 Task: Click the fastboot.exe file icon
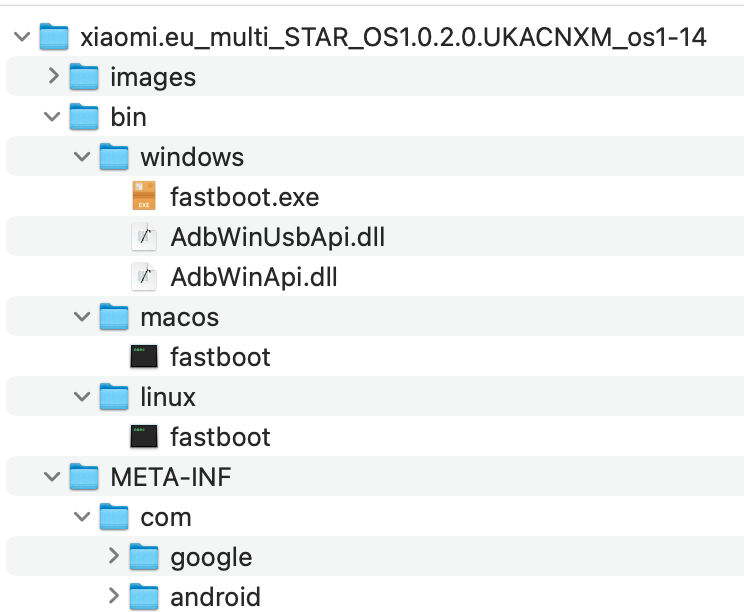144,197
